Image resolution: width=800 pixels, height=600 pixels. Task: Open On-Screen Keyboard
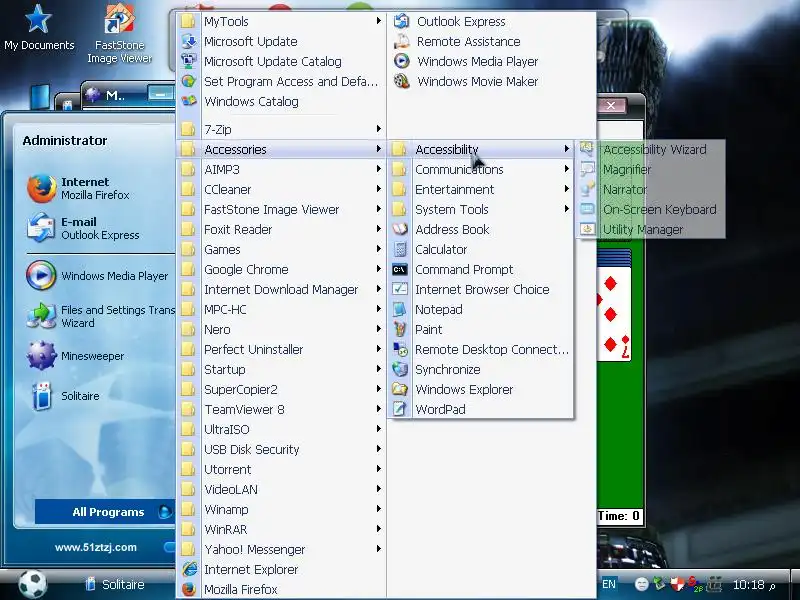pyautogui.click(x=651, y=209)
